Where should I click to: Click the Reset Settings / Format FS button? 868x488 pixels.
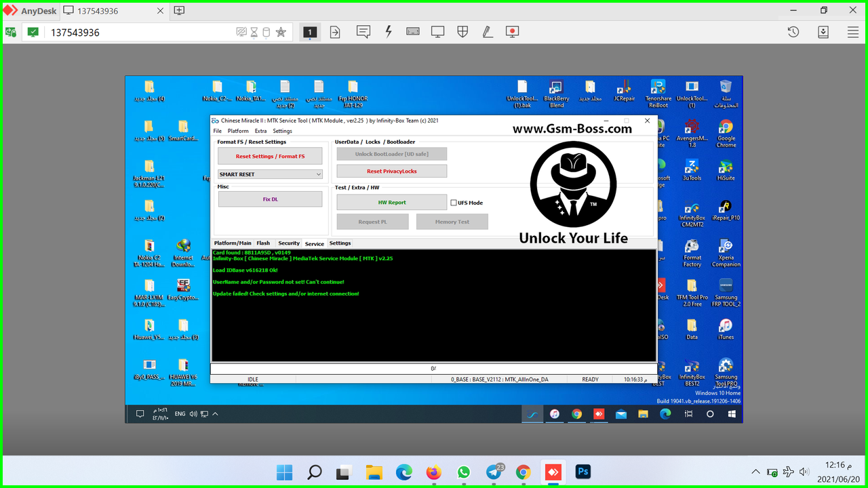tap(270, 156)
